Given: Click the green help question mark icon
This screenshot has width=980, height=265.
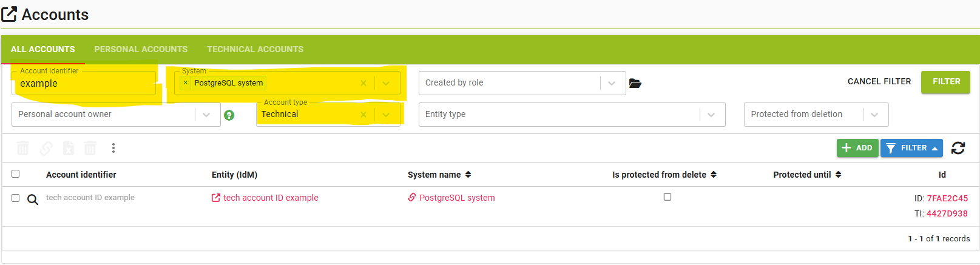Looking at the screenshot, I should tap(229, 115).
